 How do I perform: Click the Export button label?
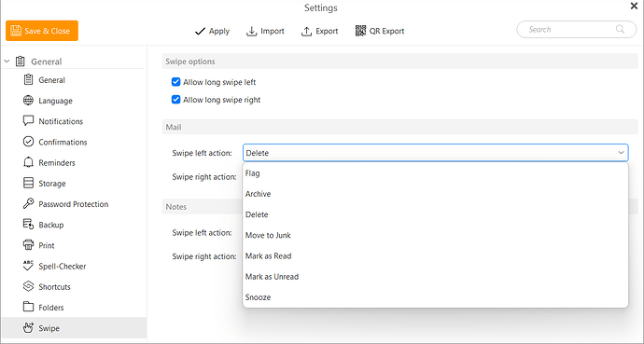pos(327,31)
